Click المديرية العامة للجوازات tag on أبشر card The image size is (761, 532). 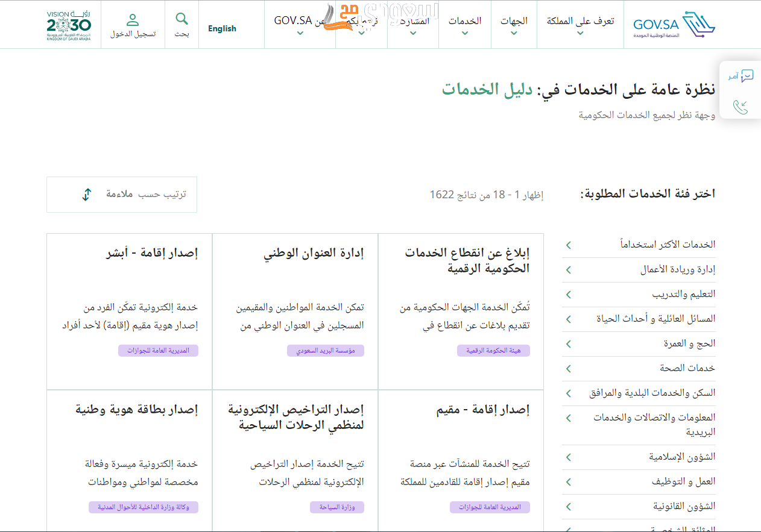click(x=159, y=351)
